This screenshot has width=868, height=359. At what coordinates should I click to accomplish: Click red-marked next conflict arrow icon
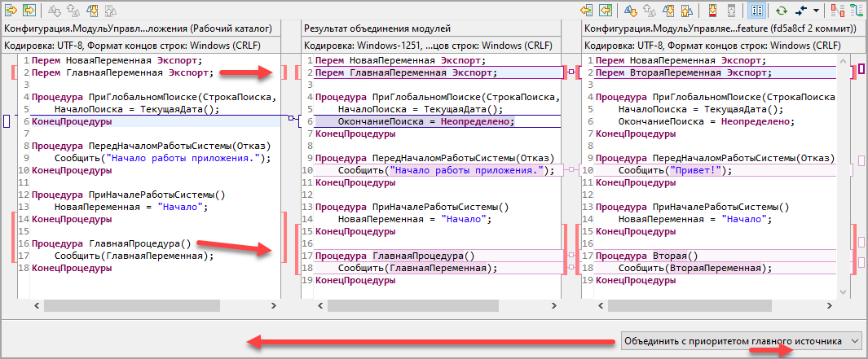pyautogui.click(x=712, y=10)
